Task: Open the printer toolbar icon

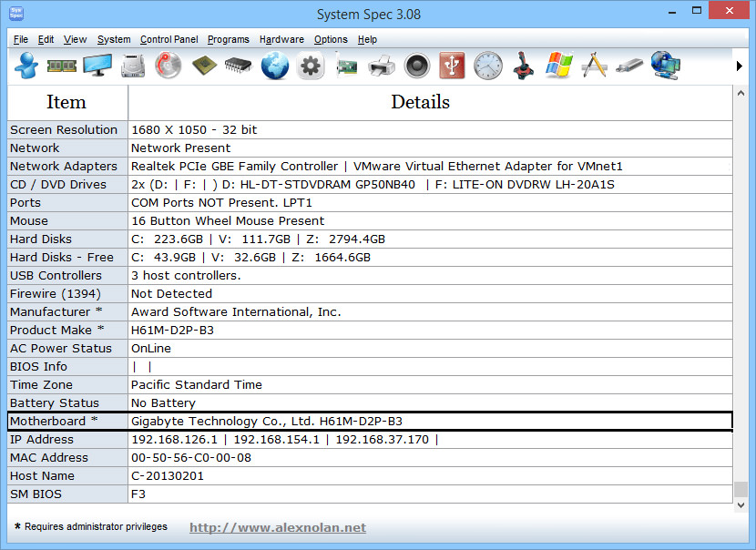Action: click(382, 66)
